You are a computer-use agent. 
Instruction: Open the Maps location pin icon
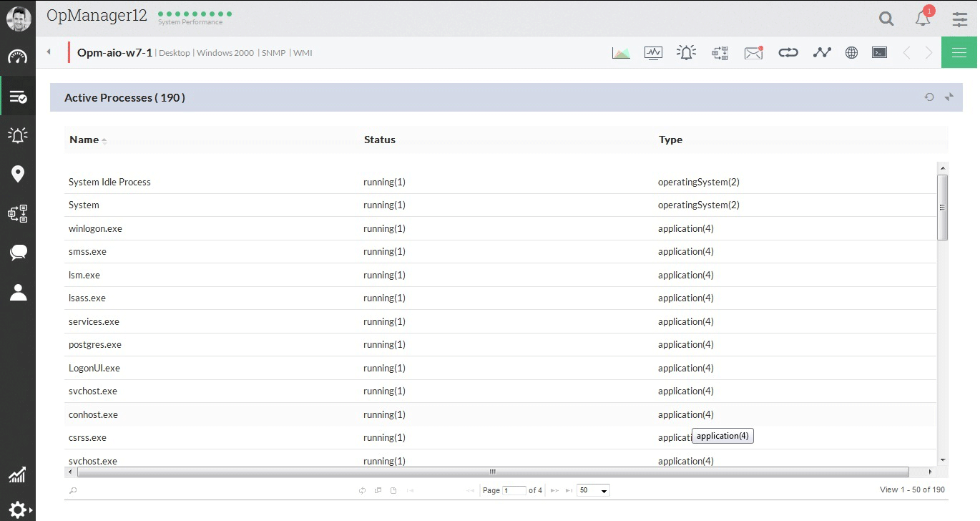pyautogui.click(x=18, y=174)
